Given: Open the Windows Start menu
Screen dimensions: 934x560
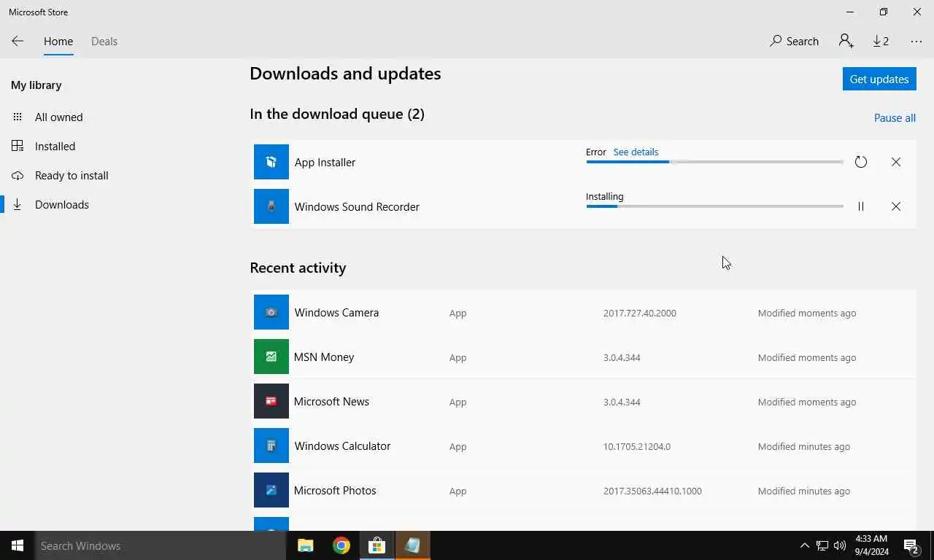Looking at the screenshot, I should [18, 545].
